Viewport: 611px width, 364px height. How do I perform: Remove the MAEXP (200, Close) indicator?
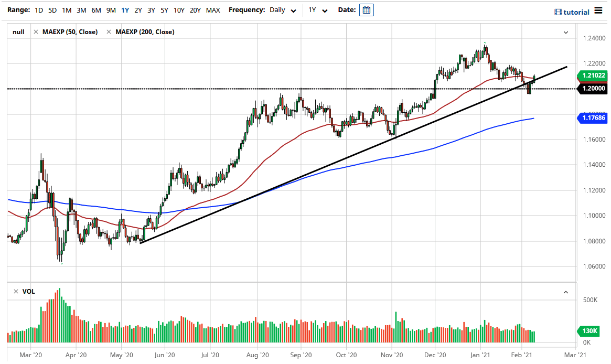(109, 32)
